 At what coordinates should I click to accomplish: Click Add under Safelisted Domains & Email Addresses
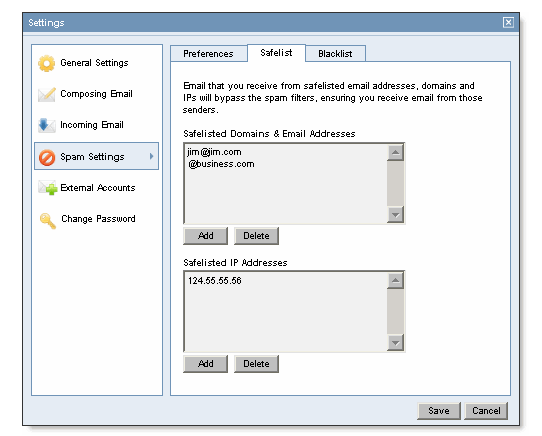[x=205, y=236]
